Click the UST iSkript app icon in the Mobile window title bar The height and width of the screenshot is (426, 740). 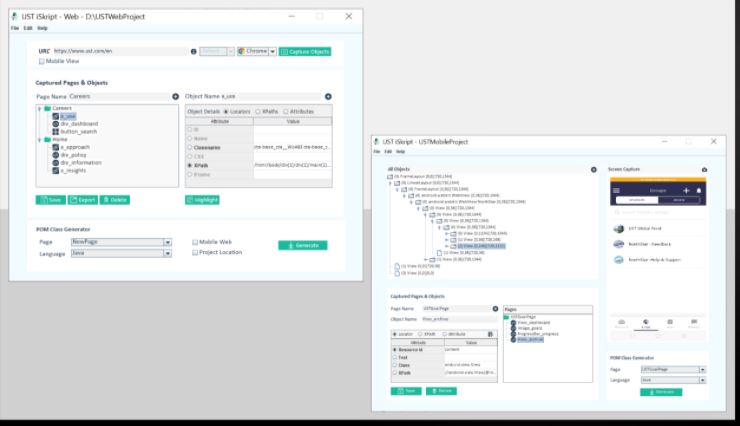tap(376, 142)
